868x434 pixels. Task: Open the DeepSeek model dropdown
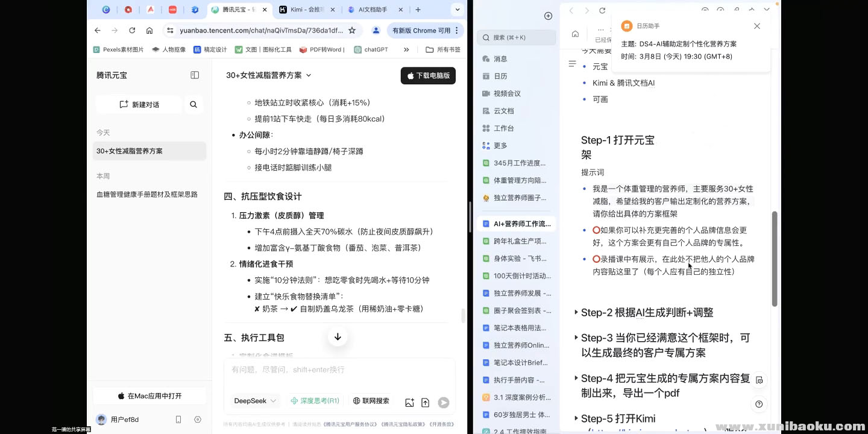point(255,401)
